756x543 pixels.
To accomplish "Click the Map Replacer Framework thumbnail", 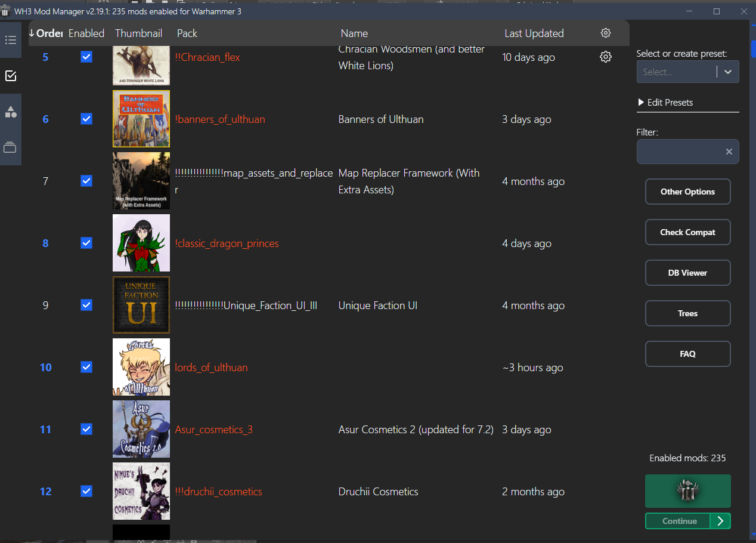I will tap(141, 181).
